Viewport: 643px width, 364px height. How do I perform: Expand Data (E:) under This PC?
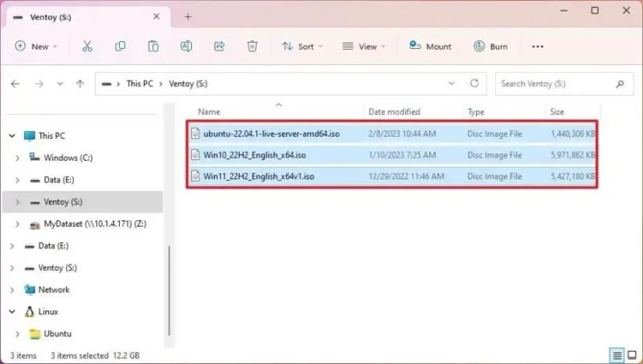pos(17,180)
